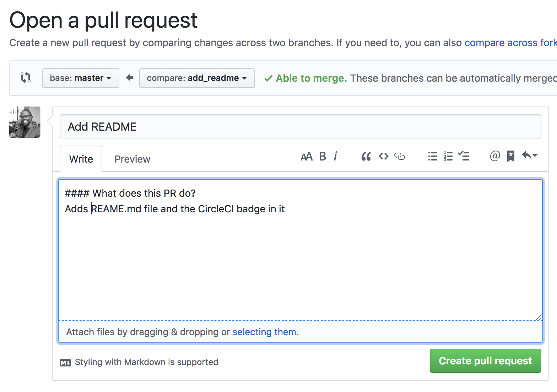
Task: Open the saved replies dropdown
Action: point(529,156)
